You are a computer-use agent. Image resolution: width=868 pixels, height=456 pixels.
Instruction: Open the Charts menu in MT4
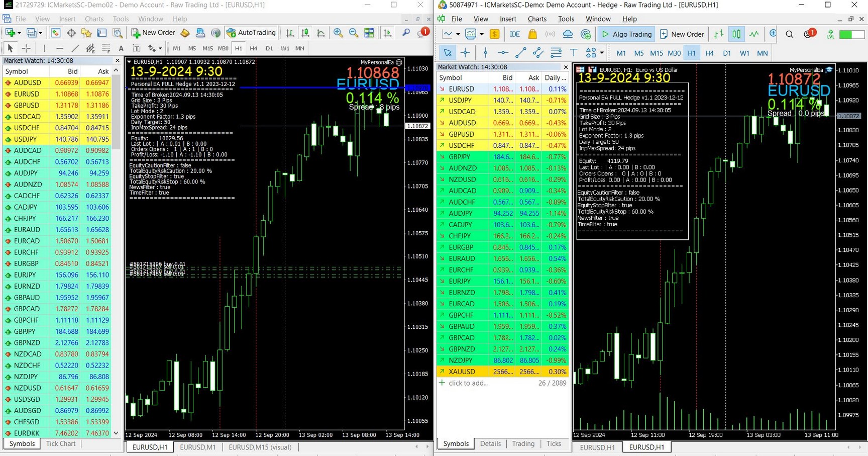[94, 19]
